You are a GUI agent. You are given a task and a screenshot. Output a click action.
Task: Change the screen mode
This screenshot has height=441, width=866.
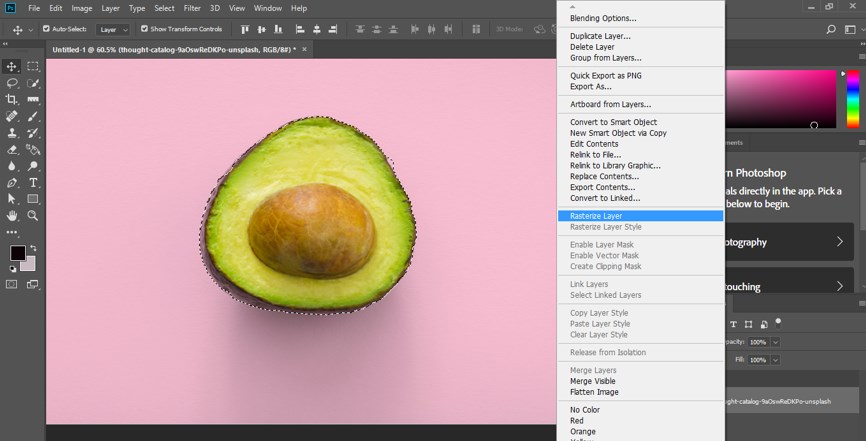33,284
